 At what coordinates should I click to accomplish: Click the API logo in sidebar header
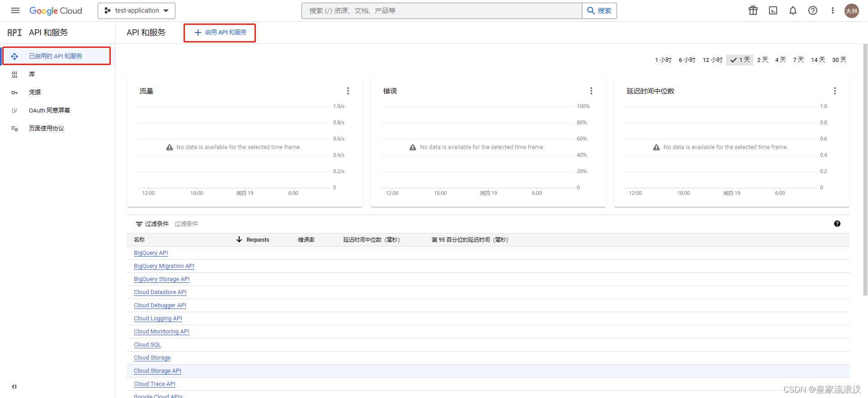[14, 33]
